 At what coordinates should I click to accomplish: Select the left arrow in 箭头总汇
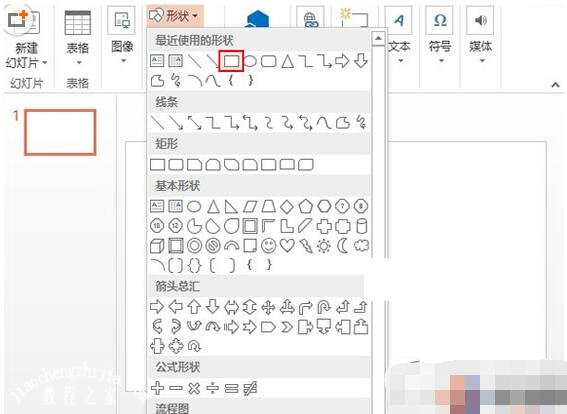click(176, 307)
